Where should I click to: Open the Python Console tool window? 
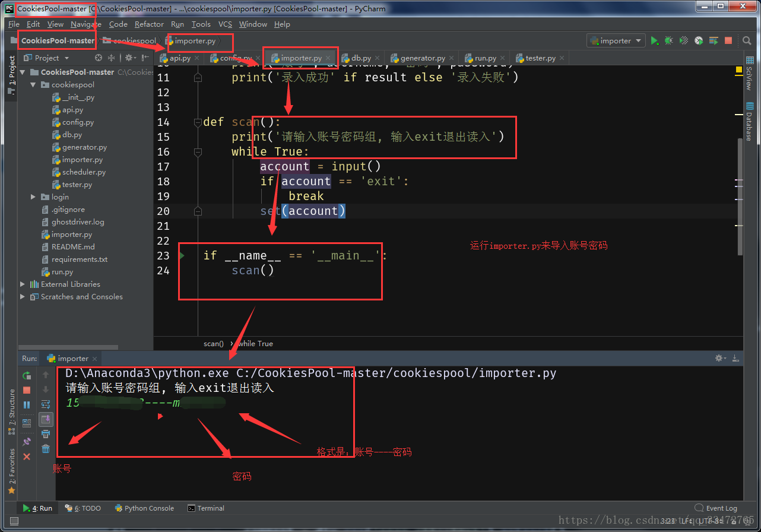[x=144, y=508]
